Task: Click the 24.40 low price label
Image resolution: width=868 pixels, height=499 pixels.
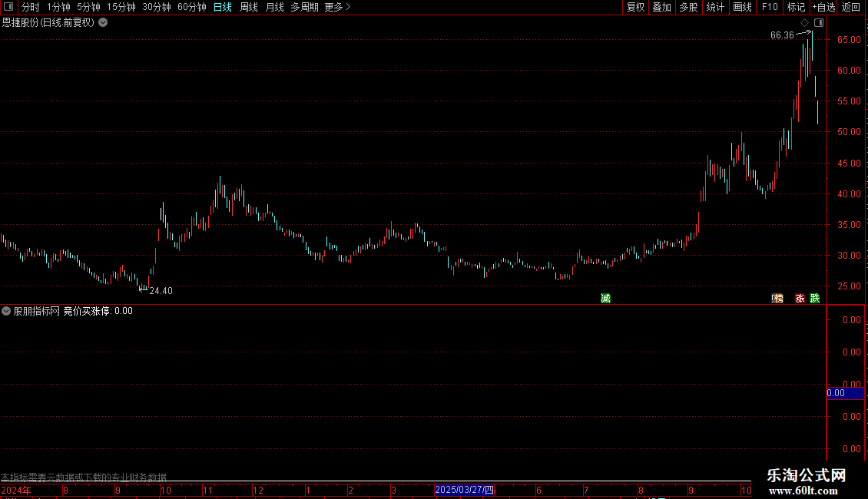Action: tap(161, 291)
